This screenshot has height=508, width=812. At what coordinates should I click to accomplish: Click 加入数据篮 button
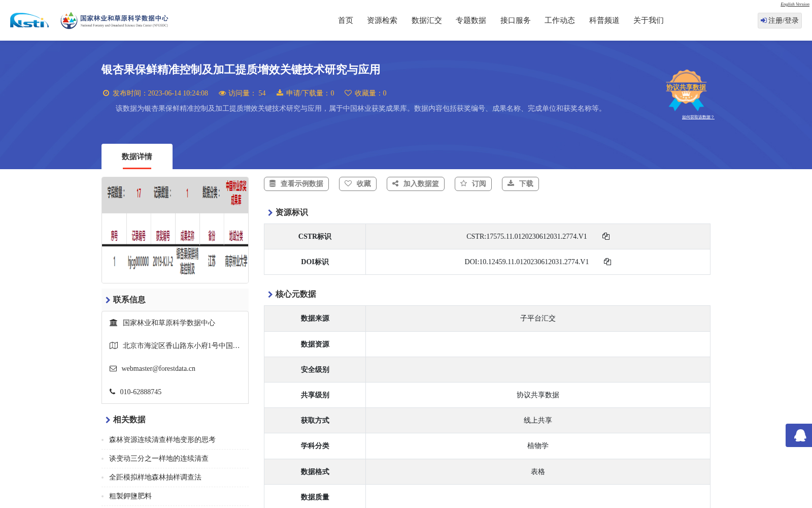[x=416, y=184]
